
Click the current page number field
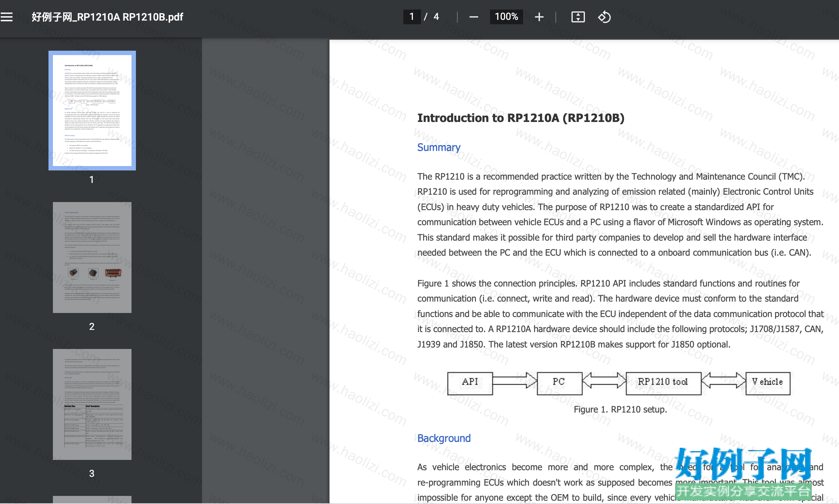(412, 17)
